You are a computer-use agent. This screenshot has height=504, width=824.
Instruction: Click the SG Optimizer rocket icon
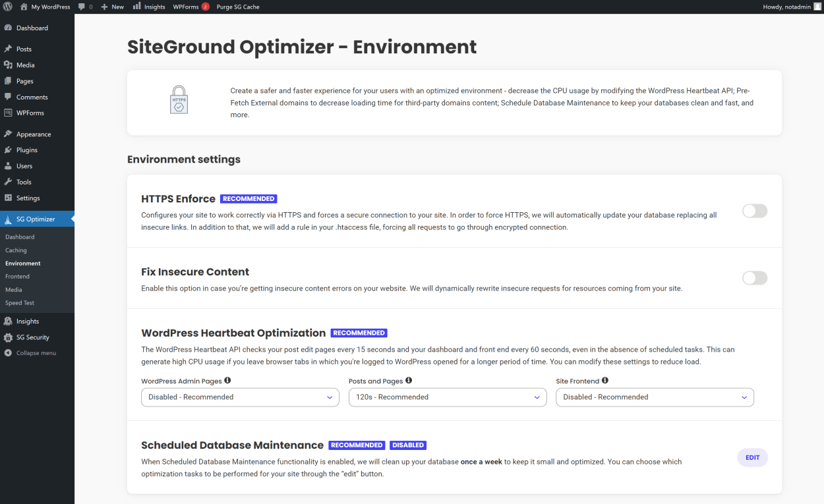click(8, 219)
